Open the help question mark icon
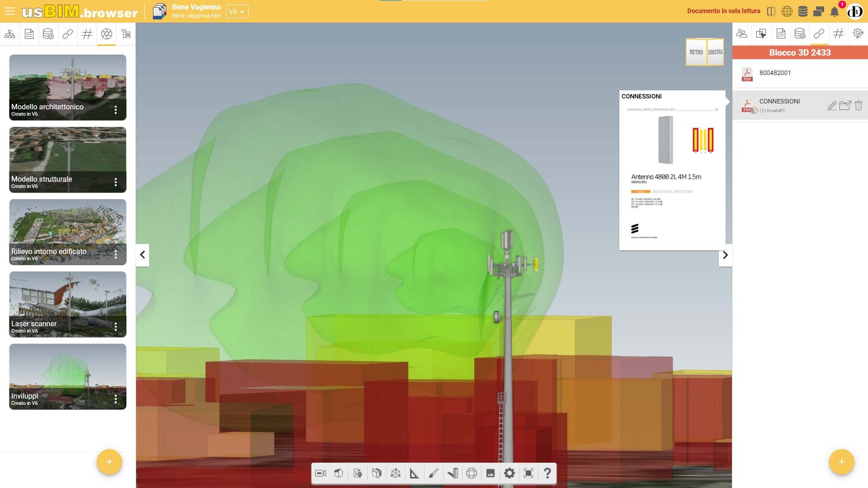 click(x=547, y=473)
